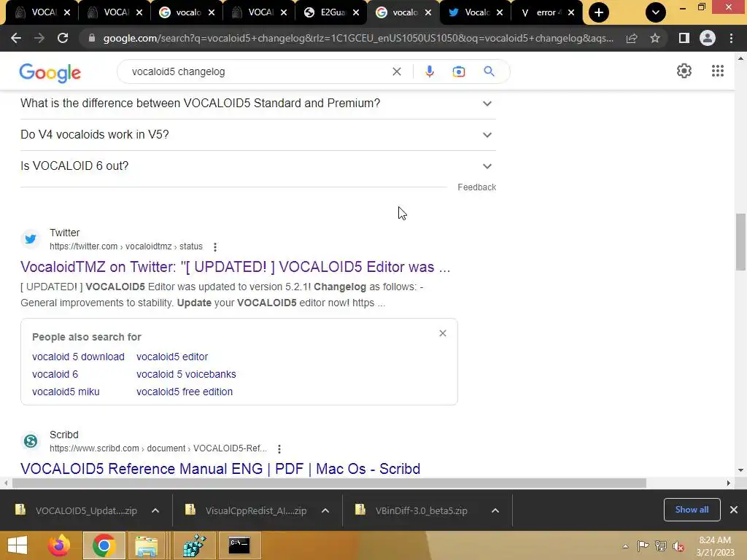The width and height of the screenshot is (747, 560).
Task: Open options for VBinDiff zip download
Action: [x=495, y=510]
